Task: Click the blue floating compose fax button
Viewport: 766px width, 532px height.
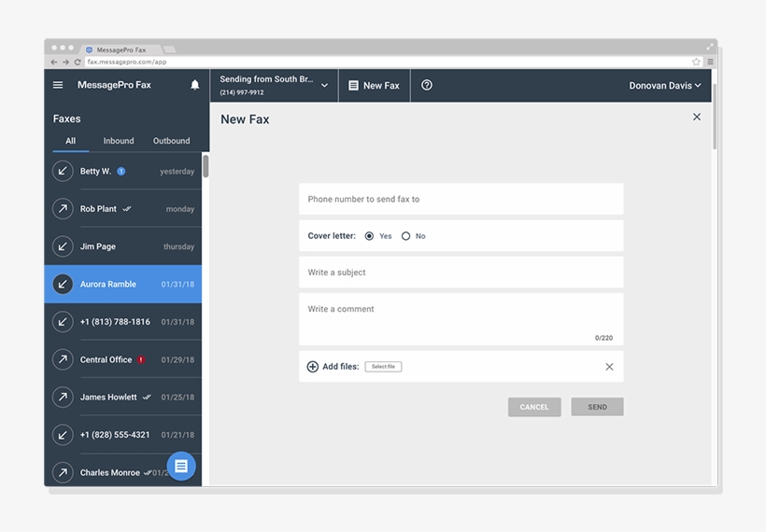Action: (181, 466)
